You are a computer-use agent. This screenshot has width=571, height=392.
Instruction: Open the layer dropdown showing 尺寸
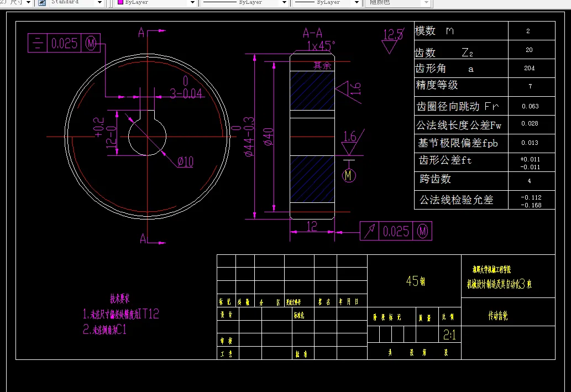[x=28, y=3]
